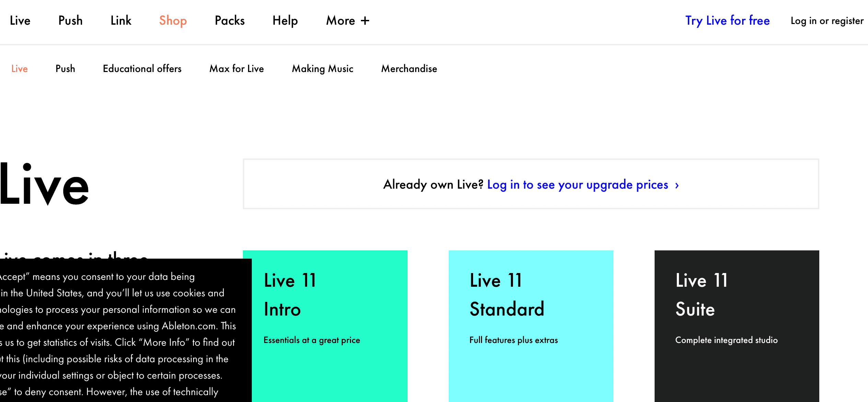Click the Link nav icon in top menu
868x402 pixels.
point(121,21)
